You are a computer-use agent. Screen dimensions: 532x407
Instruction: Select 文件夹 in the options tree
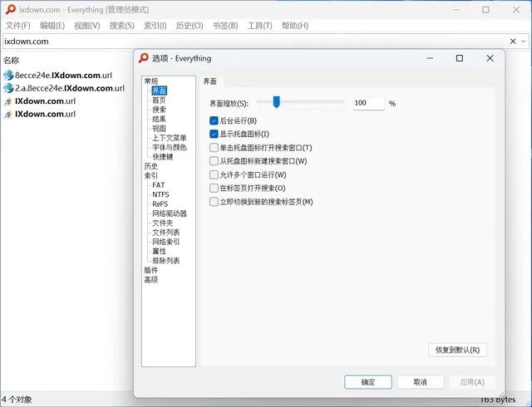pyautogui.click(x=163, y=223)
